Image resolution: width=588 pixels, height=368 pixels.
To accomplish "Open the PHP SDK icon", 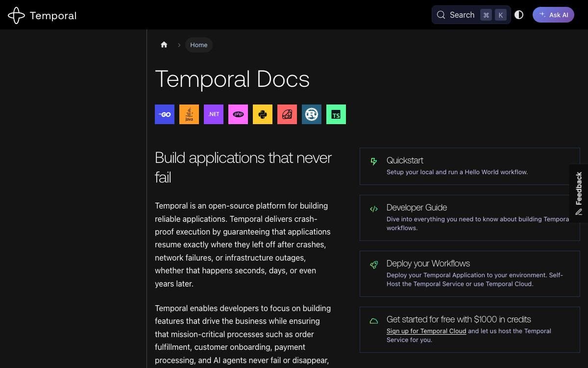I will coord(238,114).
